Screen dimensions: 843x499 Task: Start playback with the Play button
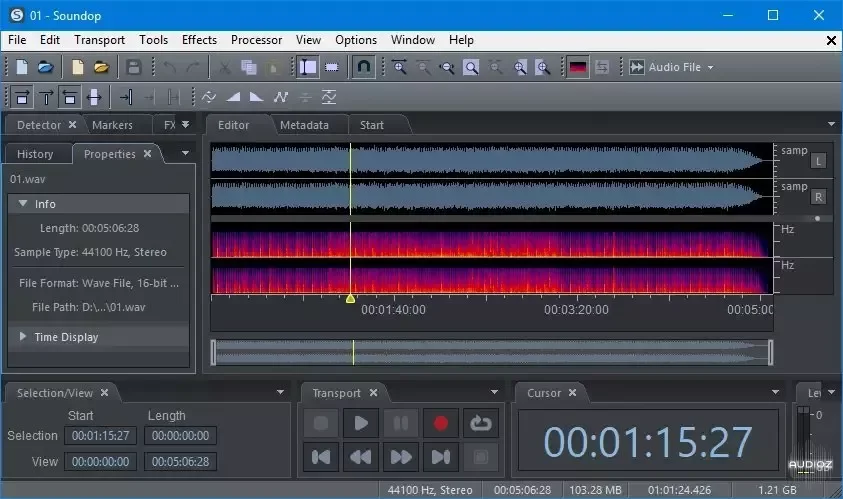[361, 423]
